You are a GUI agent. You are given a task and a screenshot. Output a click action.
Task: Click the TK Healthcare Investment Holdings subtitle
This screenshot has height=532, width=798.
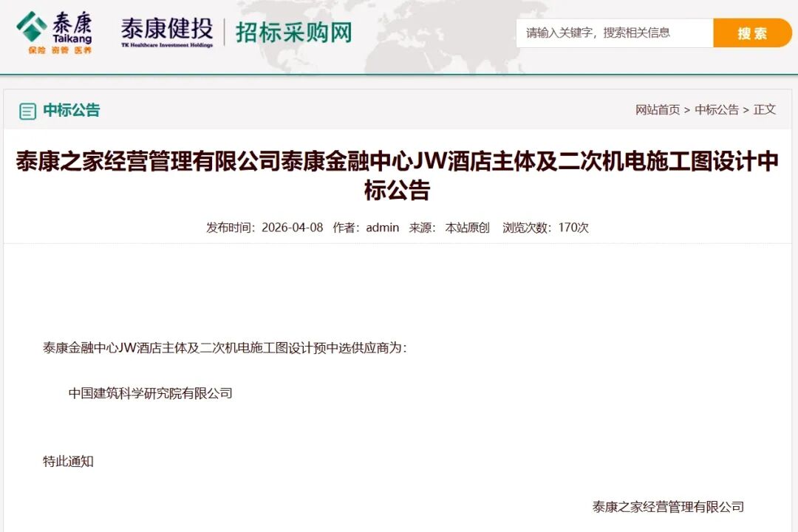click(x=167, y=46)
